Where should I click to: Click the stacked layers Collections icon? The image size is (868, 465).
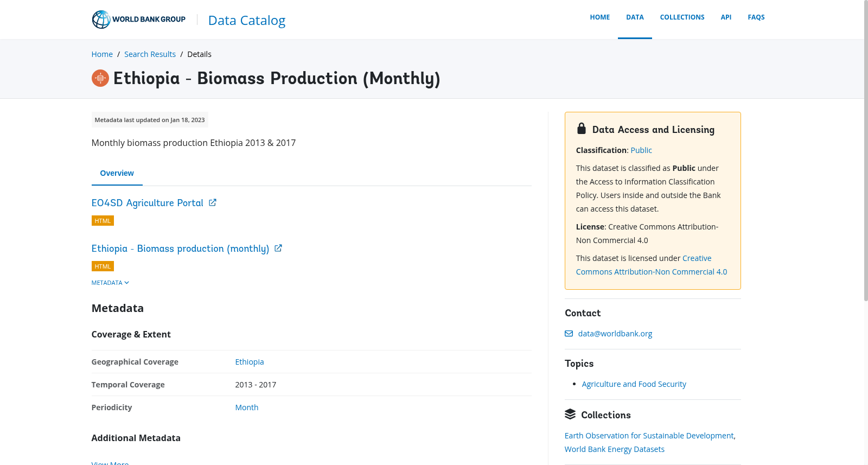click(570, 414)
